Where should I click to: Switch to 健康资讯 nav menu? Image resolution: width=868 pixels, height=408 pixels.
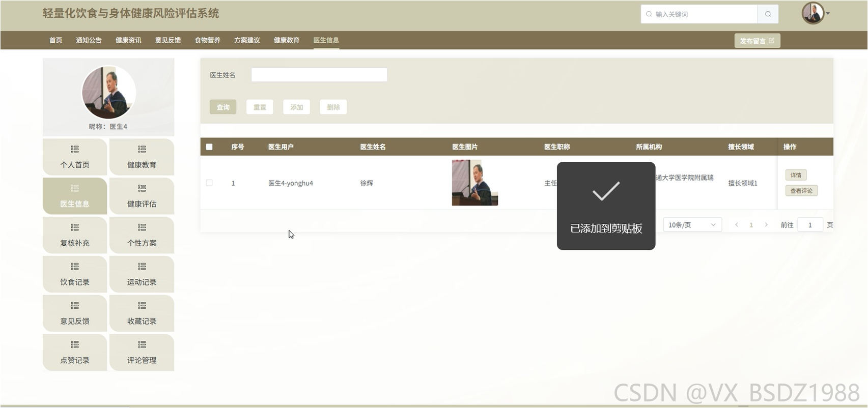tap(128, 40)
